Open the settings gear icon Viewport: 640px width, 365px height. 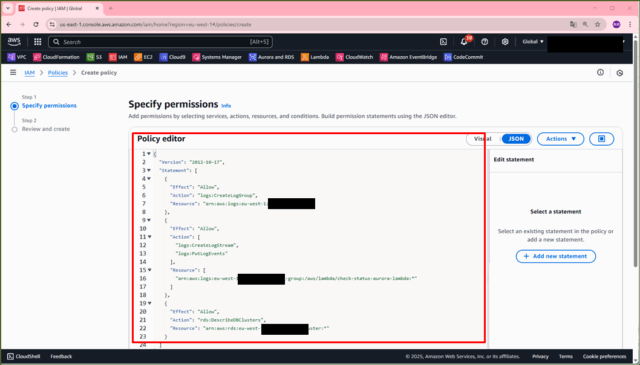pos(505,42)
